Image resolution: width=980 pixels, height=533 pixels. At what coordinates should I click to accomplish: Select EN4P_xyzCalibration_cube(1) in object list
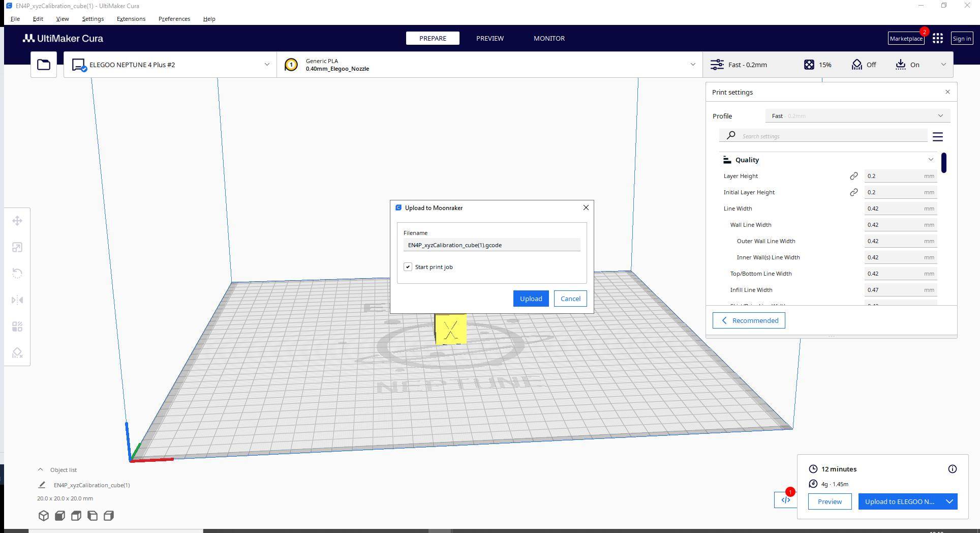click(x=91, y=485)
